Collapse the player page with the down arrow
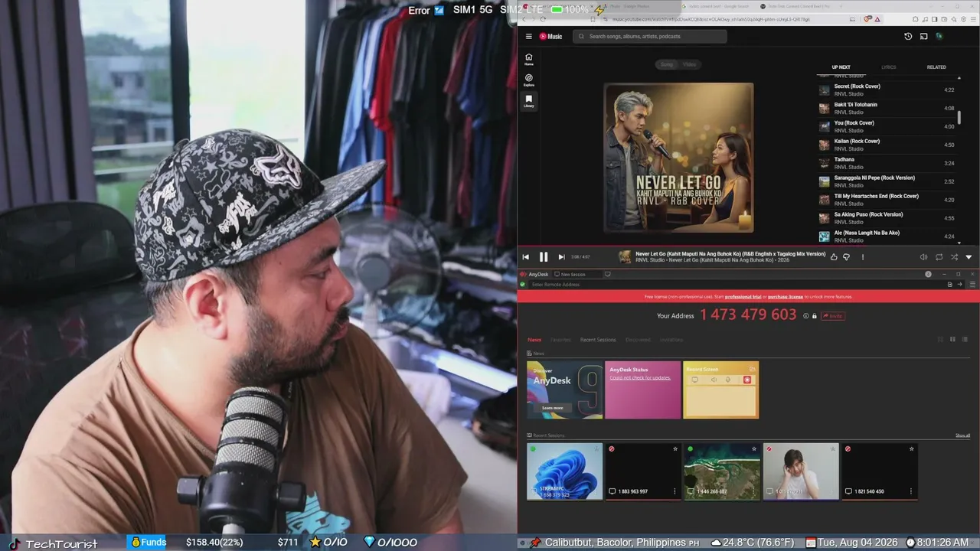 pyautogui.click(x=969, y=257)
